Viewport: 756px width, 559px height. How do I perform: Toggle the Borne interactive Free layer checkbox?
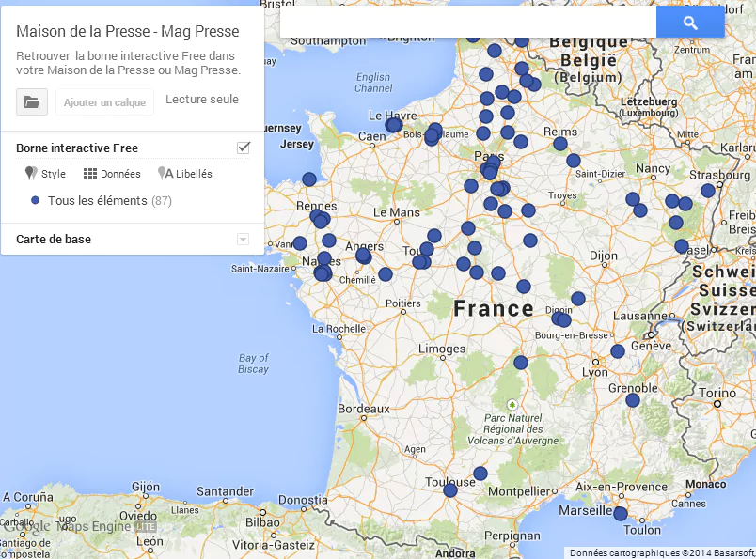click(244, 148)
